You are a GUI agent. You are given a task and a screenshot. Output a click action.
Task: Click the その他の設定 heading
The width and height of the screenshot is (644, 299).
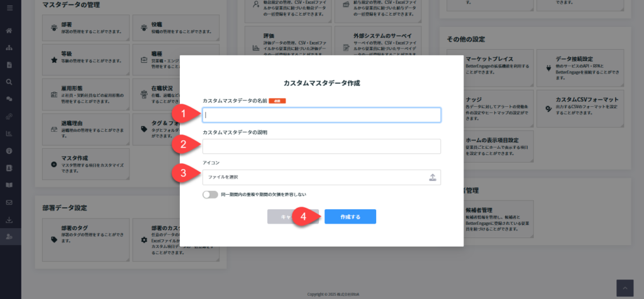pos(466,40)
